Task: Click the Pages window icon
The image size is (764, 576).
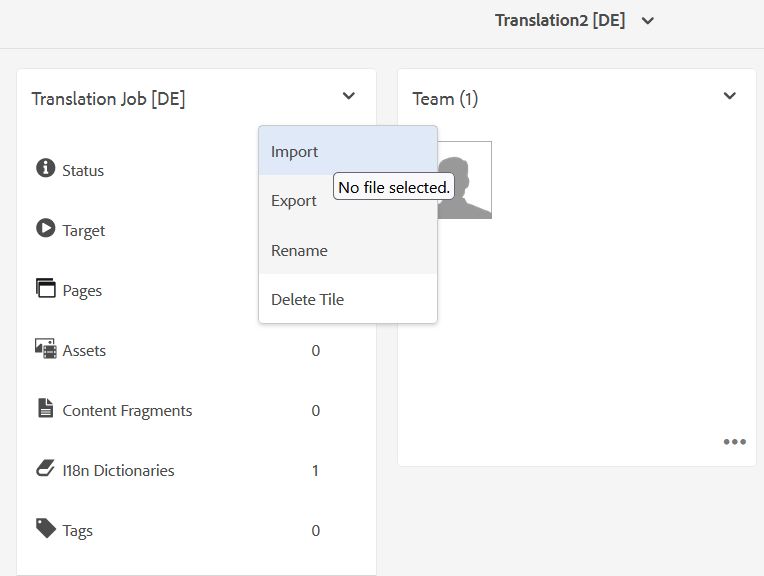Action: pos(45,289)
